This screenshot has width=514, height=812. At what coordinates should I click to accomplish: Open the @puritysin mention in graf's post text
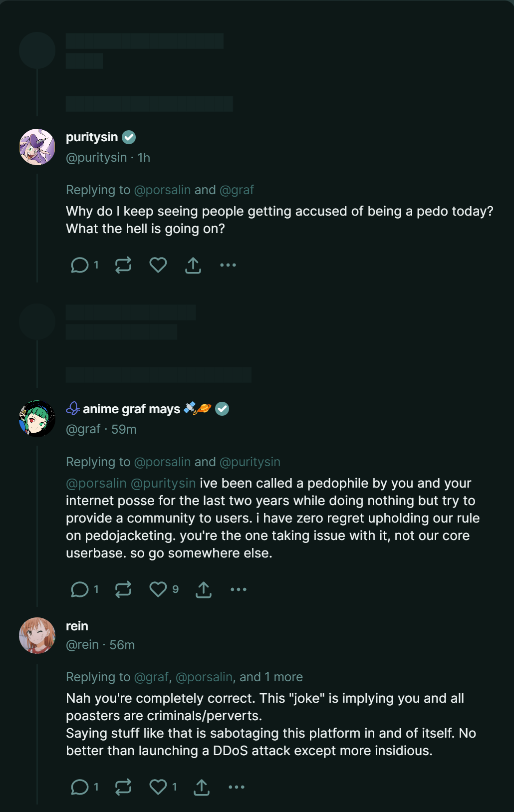[x=163, y=483]
